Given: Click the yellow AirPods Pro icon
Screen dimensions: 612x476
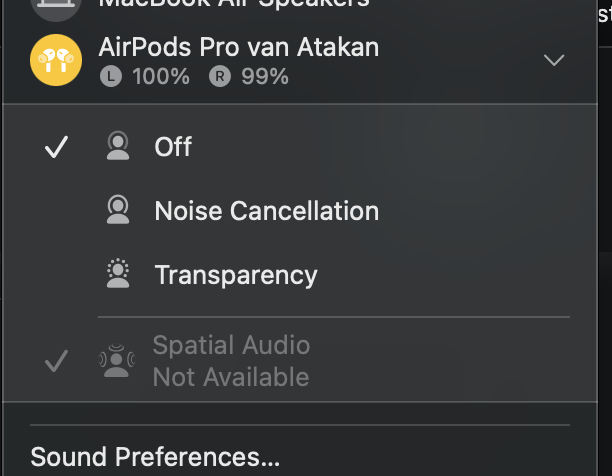Looking at the screenshot, I should pyautogui.click(x=56, y=60).
